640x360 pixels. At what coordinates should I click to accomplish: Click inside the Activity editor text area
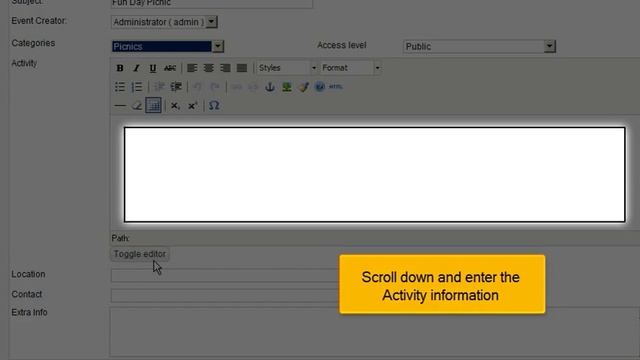click(x=374, y=175)
